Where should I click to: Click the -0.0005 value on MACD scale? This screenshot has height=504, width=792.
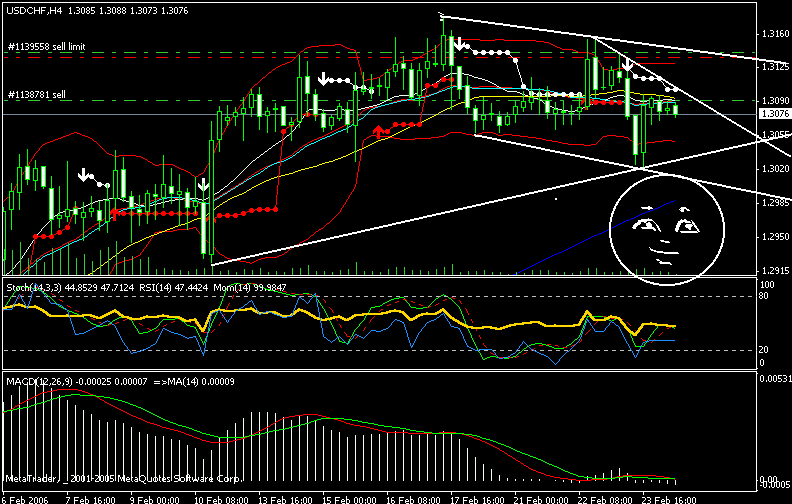775,485
